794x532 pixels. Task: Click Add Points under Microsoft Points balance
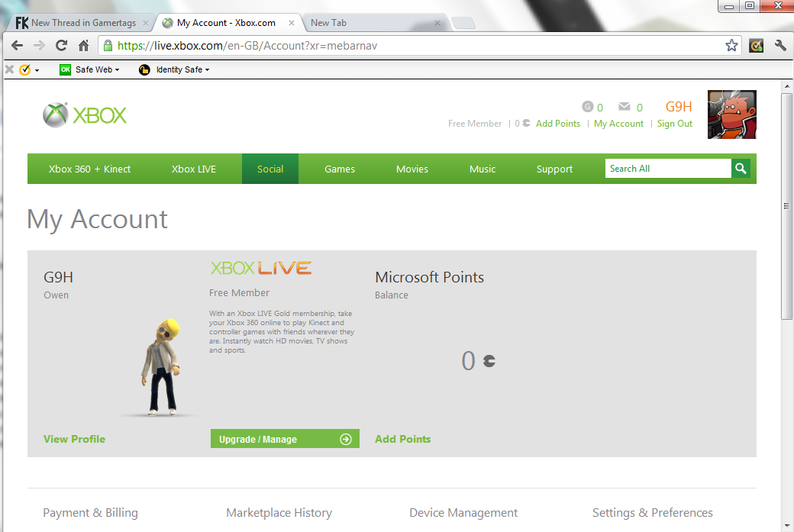(402, 439)
